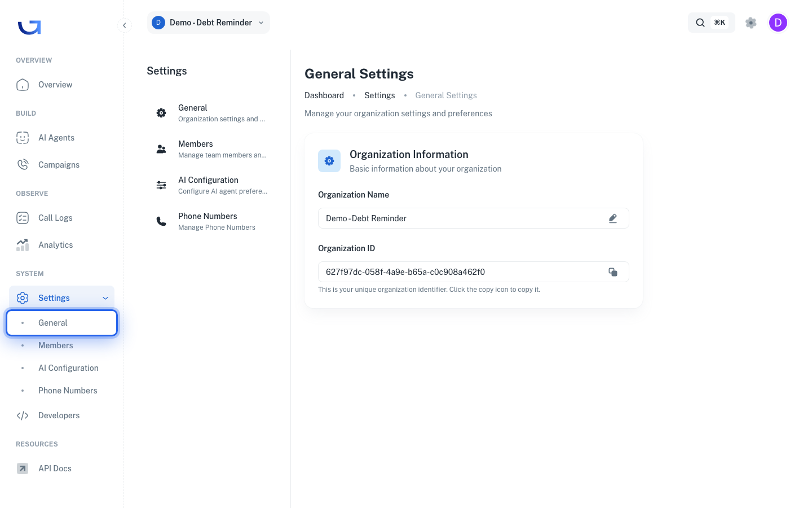Select General under Settings submenu

tap(61, 323)
